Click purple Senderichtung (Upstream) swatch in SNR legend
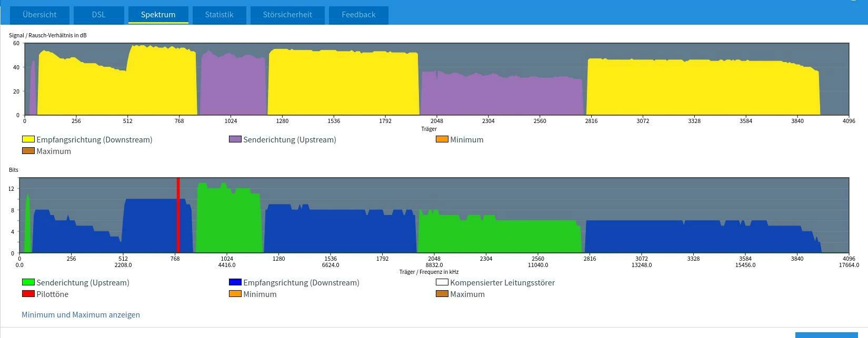This screenshot has height=338, width=868. click(x=235, y=139)
